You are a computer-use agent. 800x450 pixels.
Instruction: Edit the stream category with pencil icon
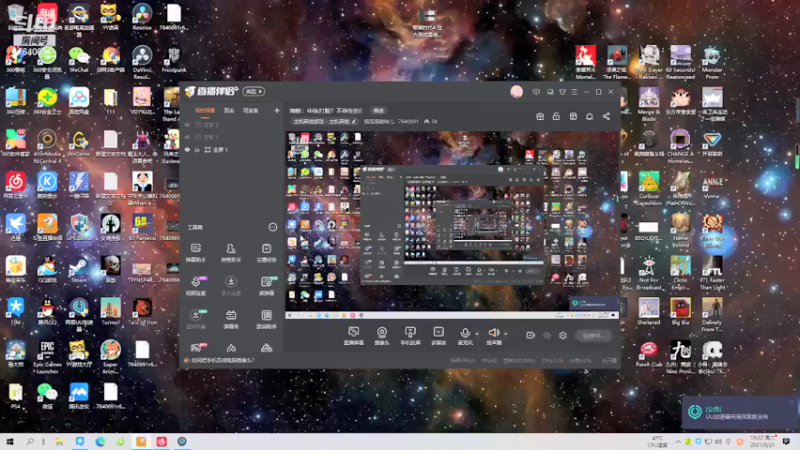tap(354, 121)
